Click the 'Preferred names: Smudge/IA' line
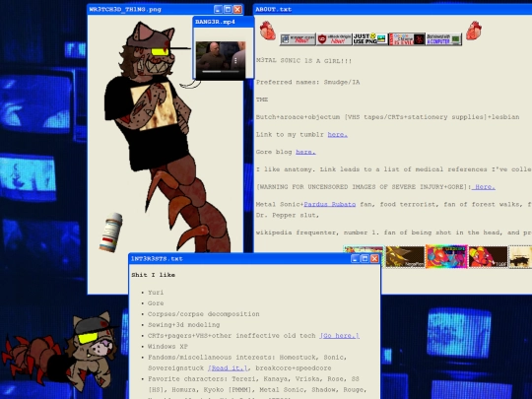The image size is (532, 399). pos(307,82)
